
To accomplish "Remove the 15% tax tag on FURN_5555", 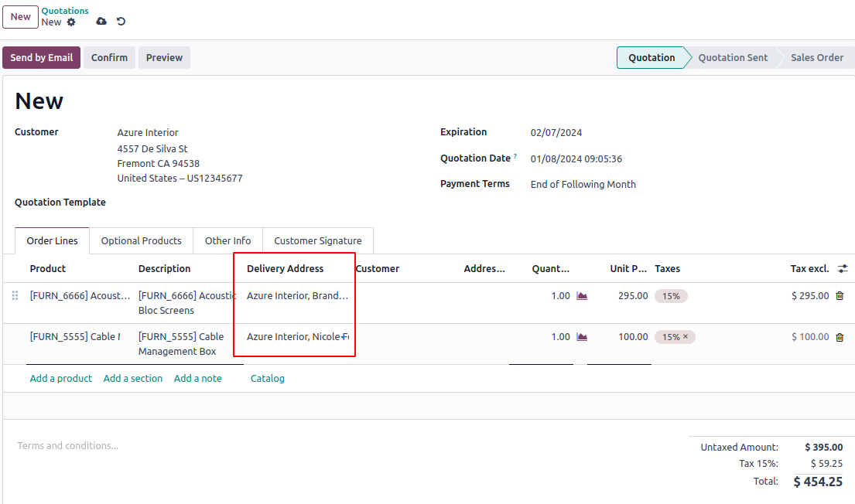I will tap(686, 337).
